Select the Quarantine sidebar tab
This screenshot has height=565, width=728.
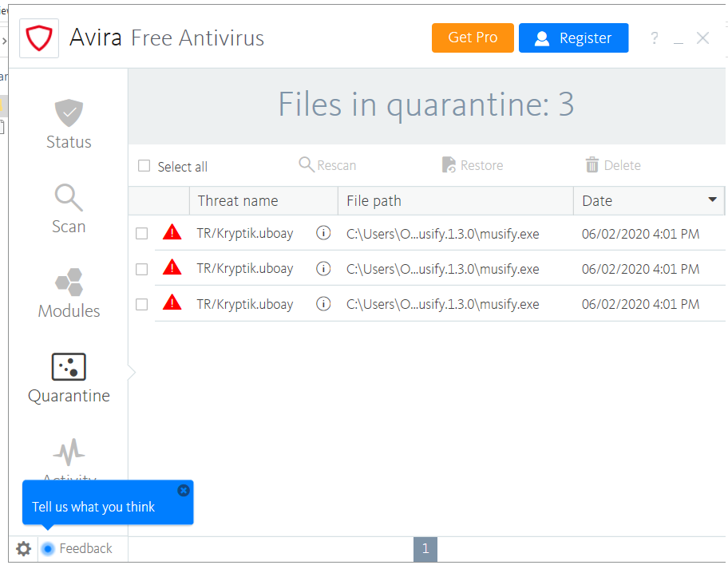click(69, 378)
